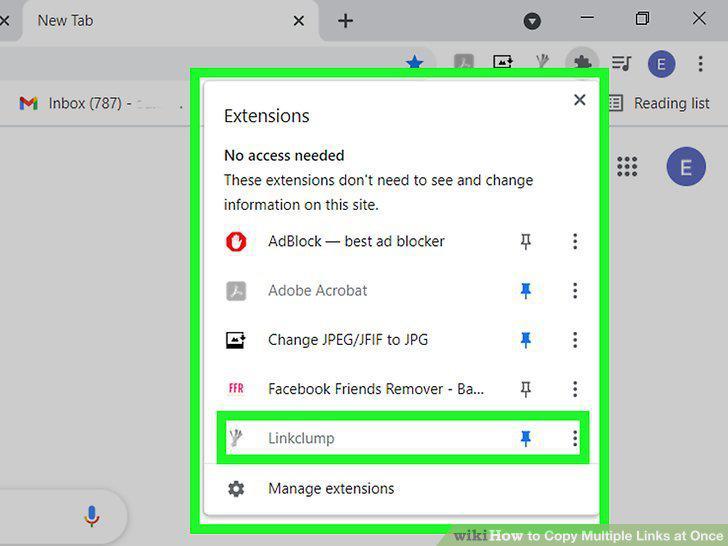728x546 pixels.
Task: Open more options for Linkclump
Action: pos(575,438)
